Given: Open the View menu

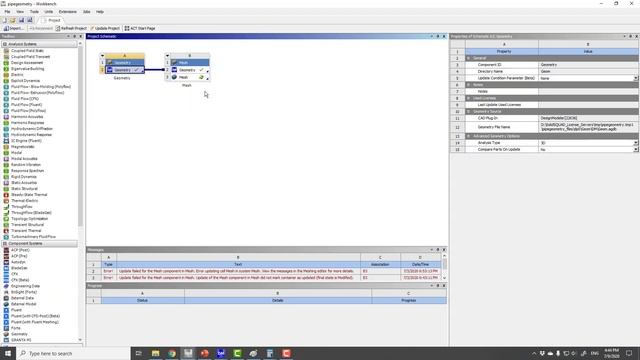Looking at the screenshot, I should [20, 12].
